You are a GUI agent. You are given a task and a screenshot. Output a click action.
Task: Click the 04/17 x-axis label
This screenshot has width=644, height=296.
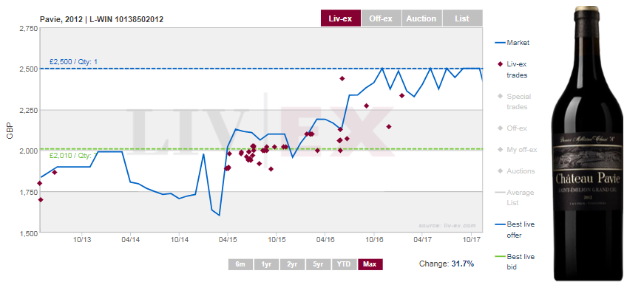pos(423,238)
